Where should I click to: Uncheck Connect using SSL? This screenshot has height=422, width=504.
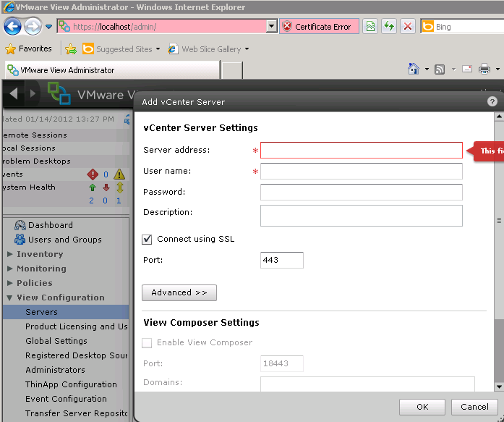147,240
